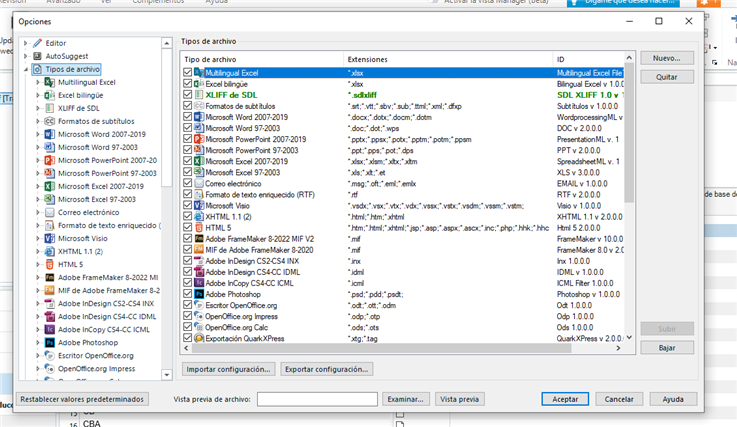The width and height of the screenshot is (737, 427).
Task: Click the file list horizontal scrollbar
Action: 381,348
